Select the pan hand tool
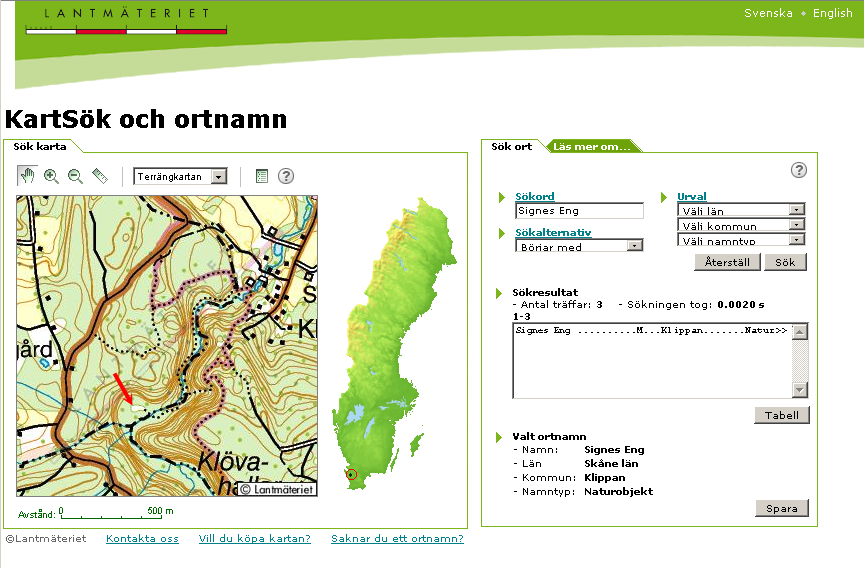Image resolution: width=864 pixels, height=568 pixels. (27, 176)
